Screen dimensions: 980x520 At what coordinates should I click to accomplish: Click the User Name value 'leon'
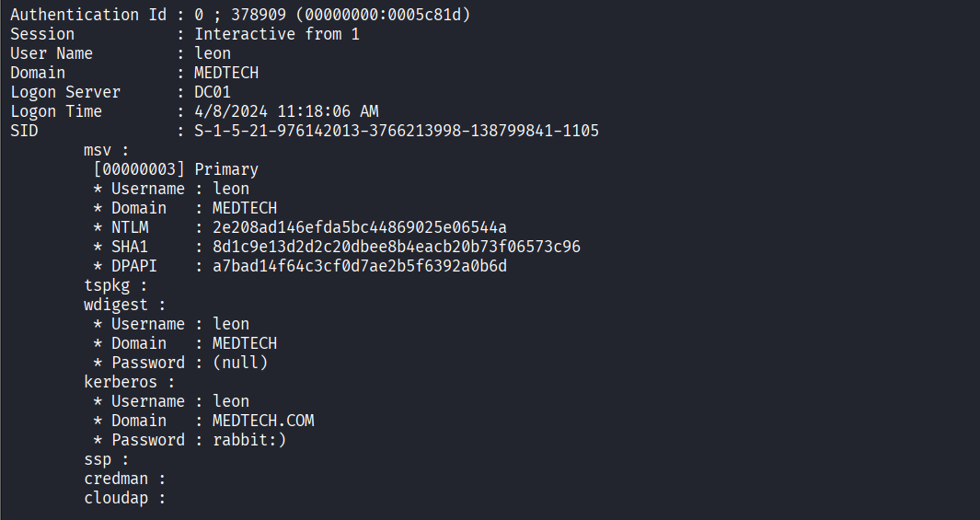click(213, 53)
